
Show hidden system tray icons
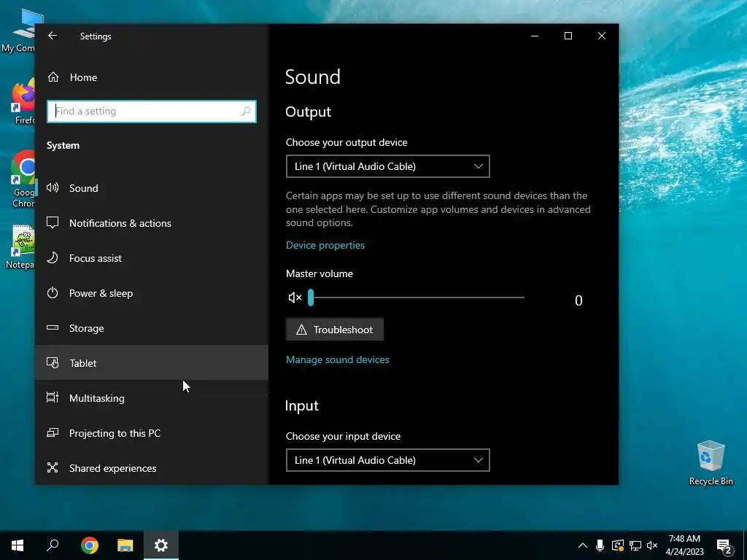583,545
